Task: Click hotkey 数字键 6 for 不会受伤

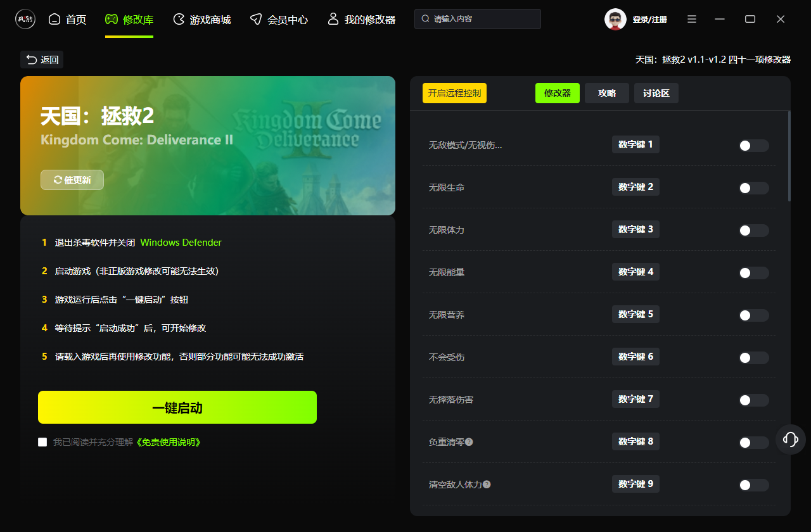Action: point(635,357)
